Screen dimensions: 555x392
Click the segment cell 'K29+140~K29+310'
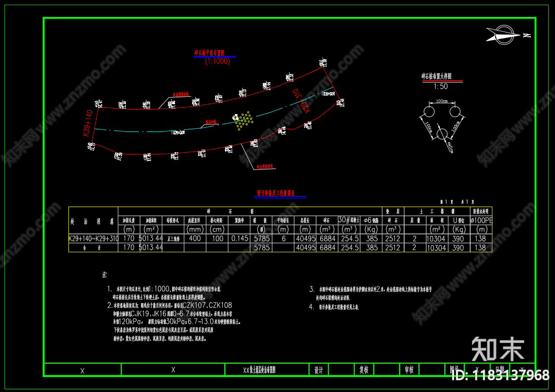[x=93, y=238]
